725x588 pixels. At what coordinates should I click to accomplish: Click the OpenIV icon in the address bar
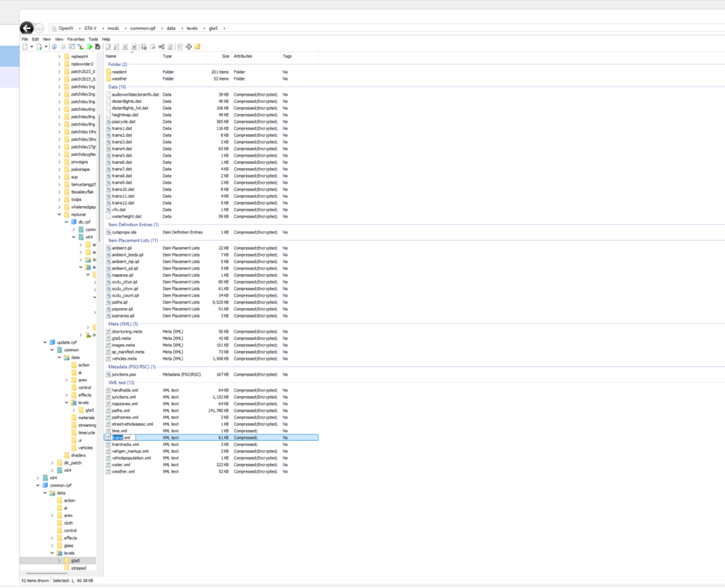tap(54, 28)
